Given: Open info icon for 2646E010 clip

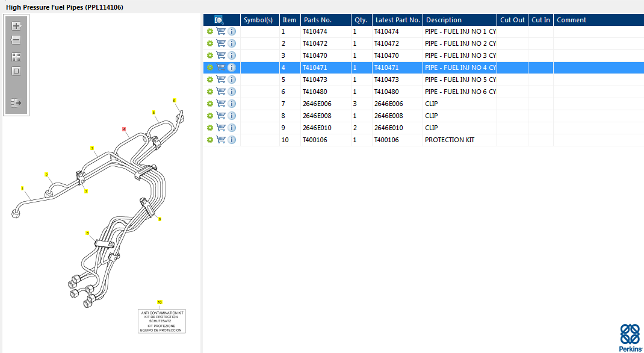Looking at the screenshot, I should (232, 128).
